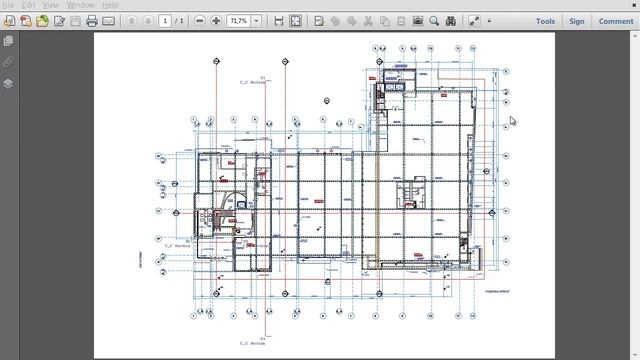Screen dimensions: 640x360
Task: Open the Tools pane
Action: [545, 21]
